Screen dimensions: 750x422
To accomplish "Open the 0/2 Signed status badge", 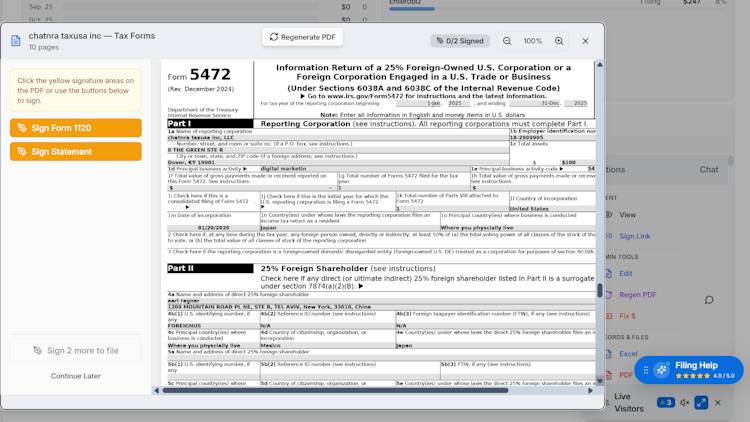I will point(460,41).
